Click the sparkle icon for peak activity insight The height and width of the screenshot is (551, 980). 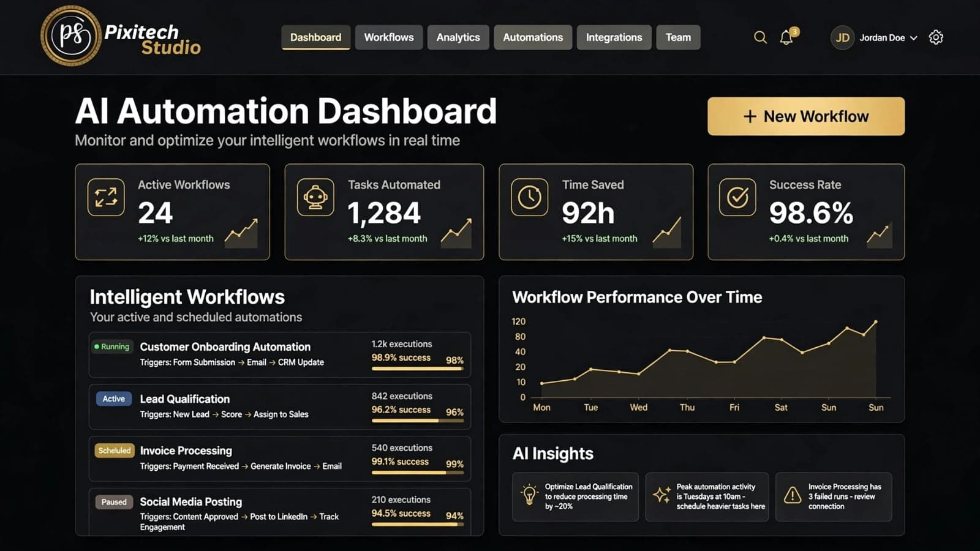[x=661, y=495]
